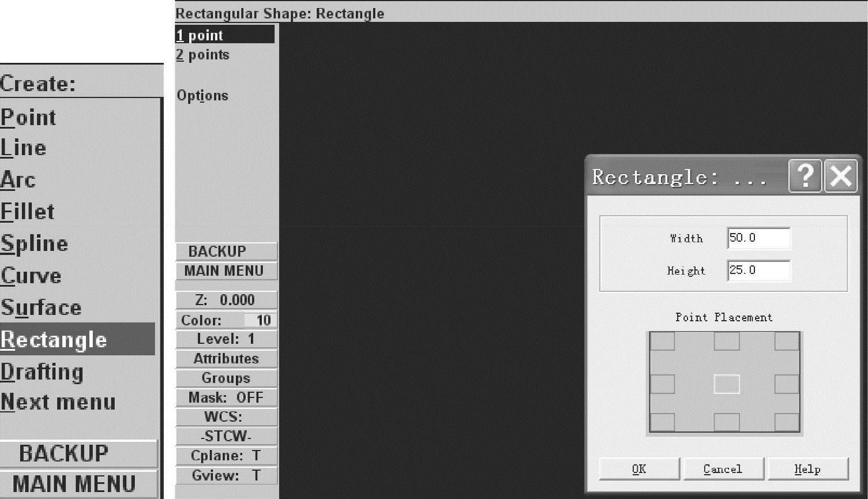Click the Z: 0.000 depth button
868x499 pixels.
[x=226, y=300]
